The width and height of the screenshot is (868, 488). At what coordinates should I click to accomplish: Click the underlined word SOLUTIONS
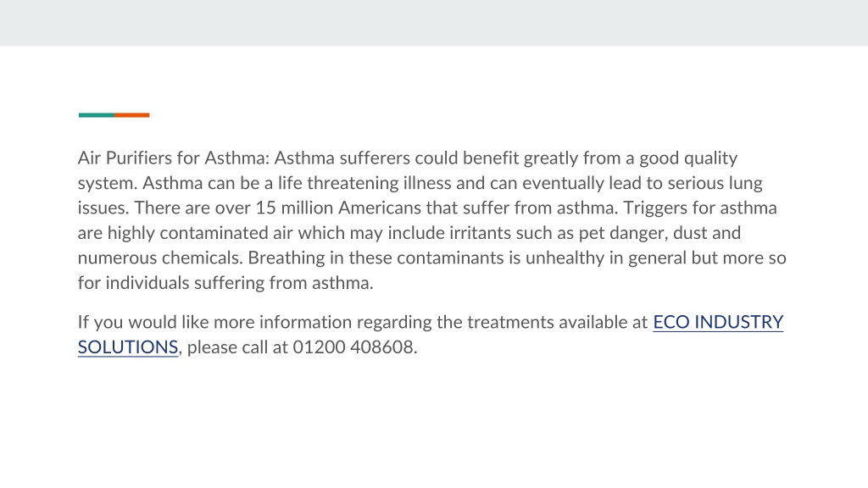coord(128,347)
